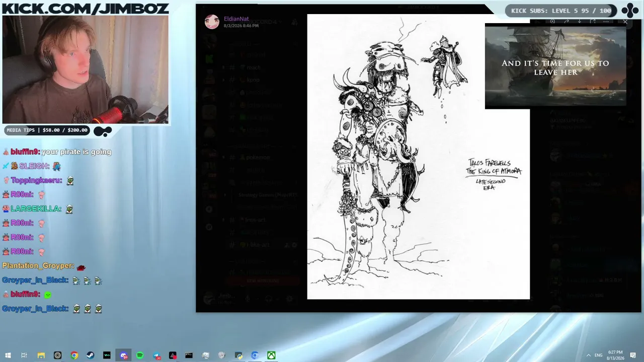Open Spotify from the taskbar
The width and height of the screenshot is (644, 362).
tap(140, 355)
